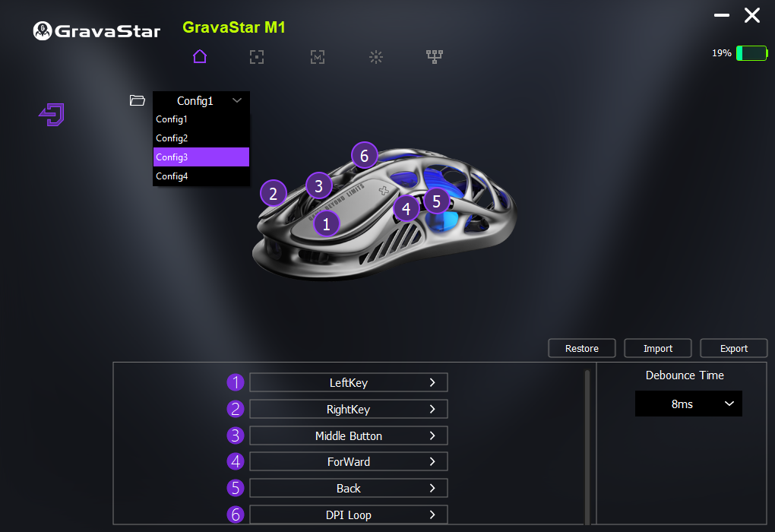The height and width of the screenshot is (532, 775).
Task: Select button marker 4 on the mouse
Action: coord(406,209)
